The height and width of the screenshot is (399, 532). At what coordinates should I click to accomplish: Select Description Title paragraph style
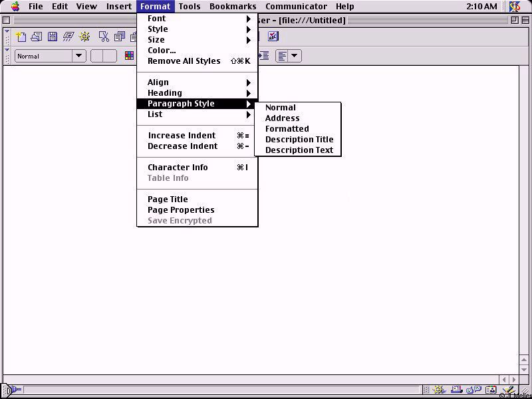299,140
